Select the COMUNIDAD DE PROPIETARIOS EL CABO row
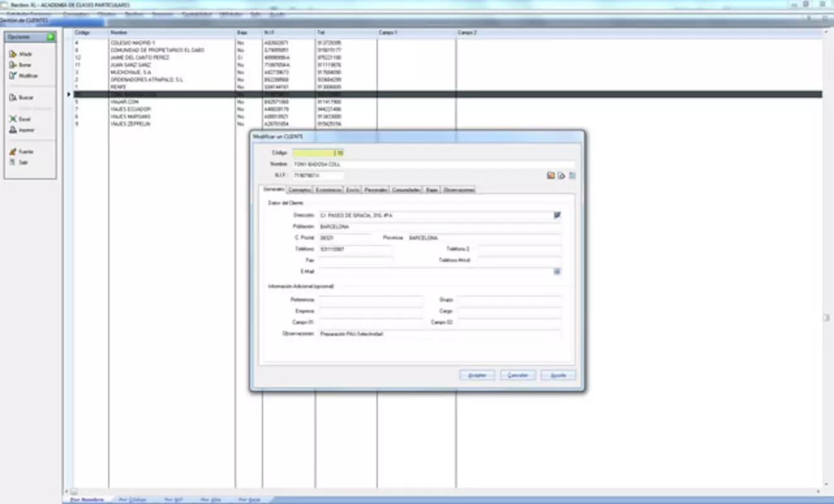The width and height of the screenshot is (834, 504). click(x=448, y=50)
